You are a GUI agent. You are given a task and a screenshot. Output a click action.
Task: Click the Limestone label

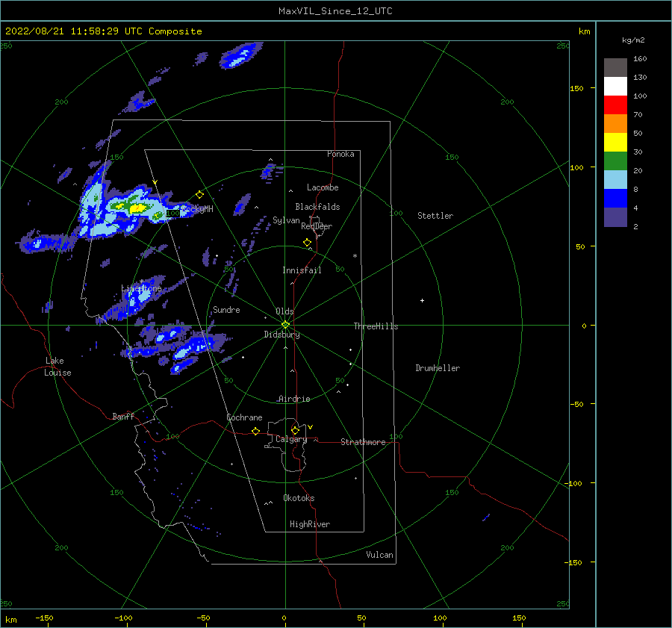point(141,288)
